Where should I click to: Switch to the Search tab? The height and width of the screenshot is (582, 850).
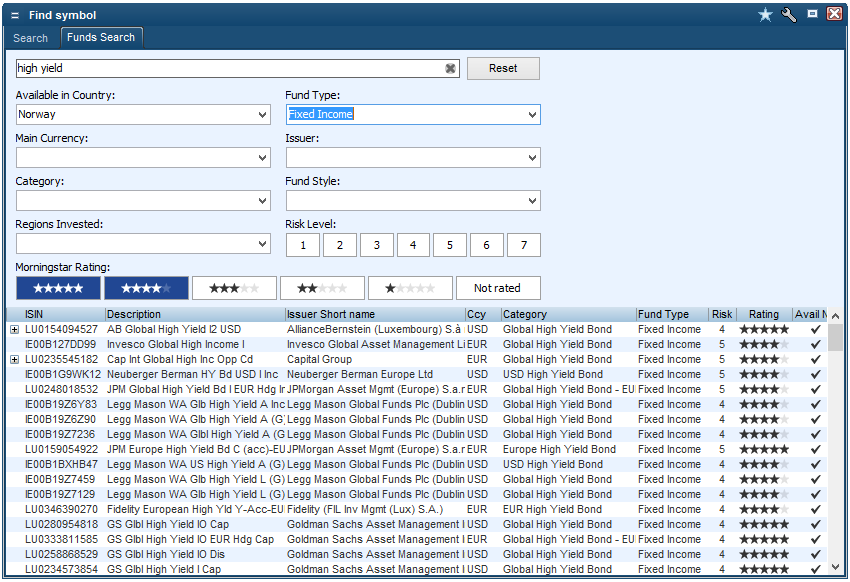(30, 38)
